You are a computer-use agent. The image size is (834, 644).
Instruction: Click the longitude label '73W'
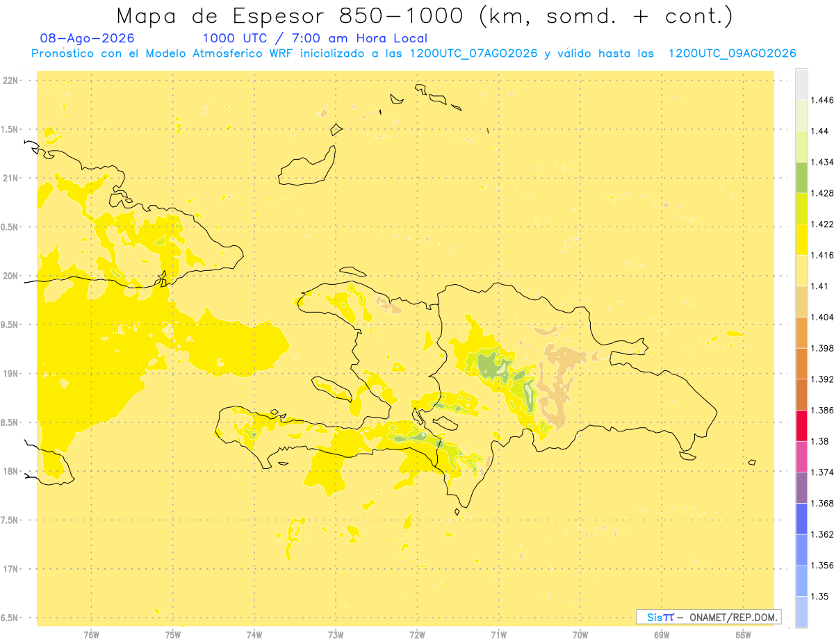point(336,634)
